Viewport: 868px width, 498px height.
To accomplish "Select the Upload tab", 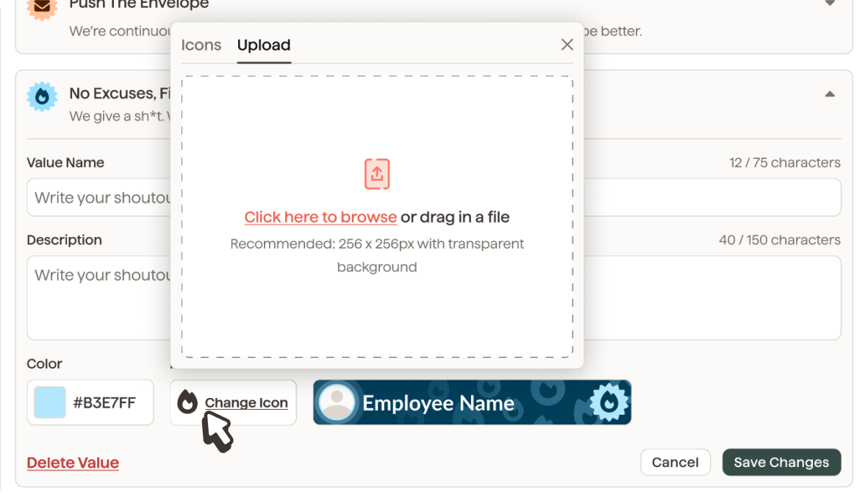I will pos(264,45).
